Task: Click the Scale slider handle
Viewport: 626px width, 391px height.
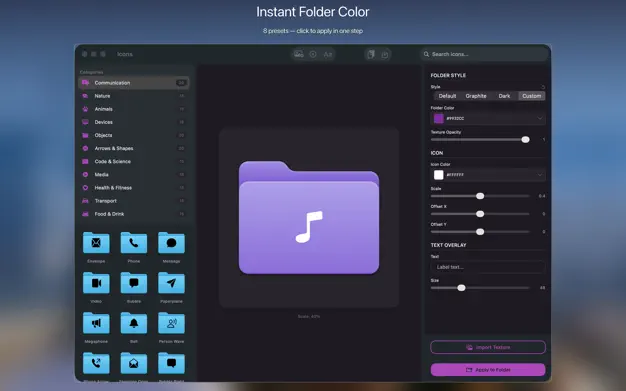Action: coord(480,196)
